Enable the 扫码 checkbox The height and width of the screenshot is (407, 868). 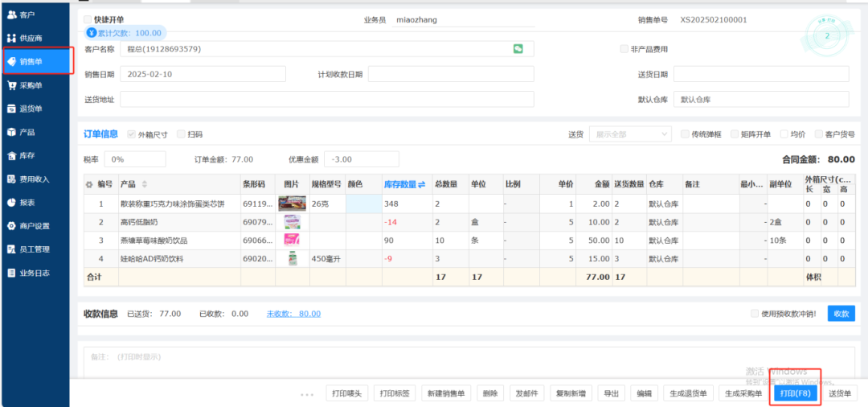coord(181,134)
